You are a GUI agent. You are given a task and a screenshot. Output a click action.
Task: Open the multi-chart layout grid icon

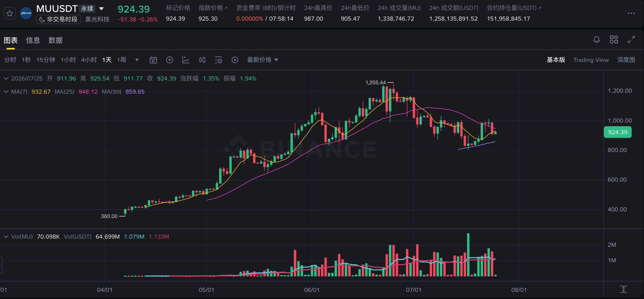click(614, 39)
